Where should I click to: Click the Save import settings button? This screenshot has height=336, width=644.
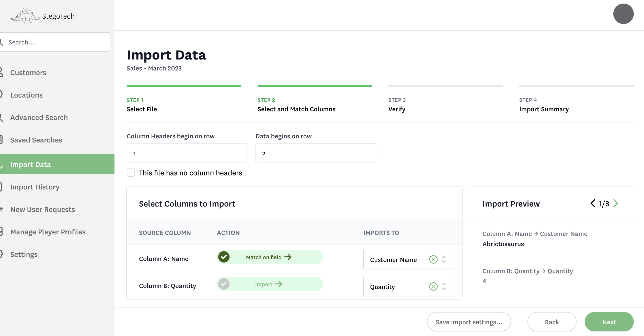469,321
